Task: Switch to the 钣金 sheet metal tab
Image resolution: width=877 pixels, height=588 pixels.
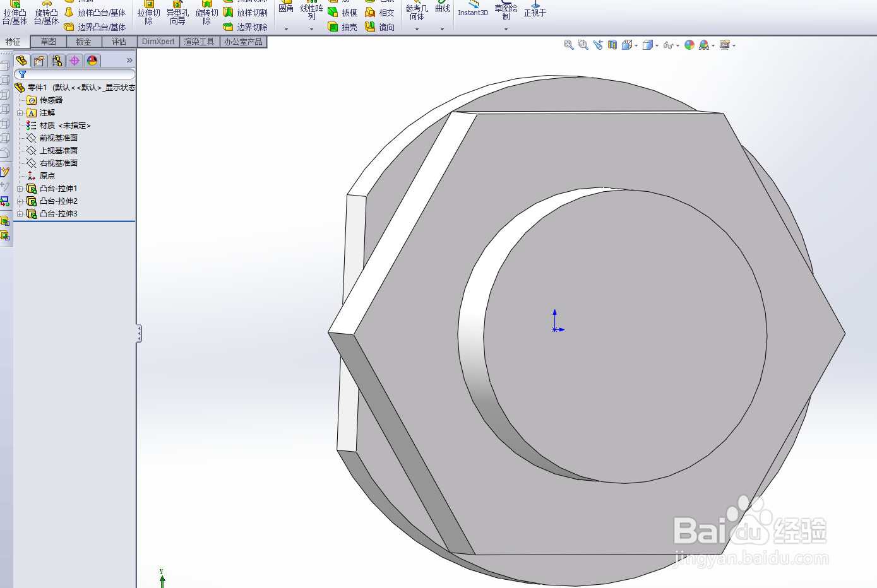Action: [x=84, y=42]
